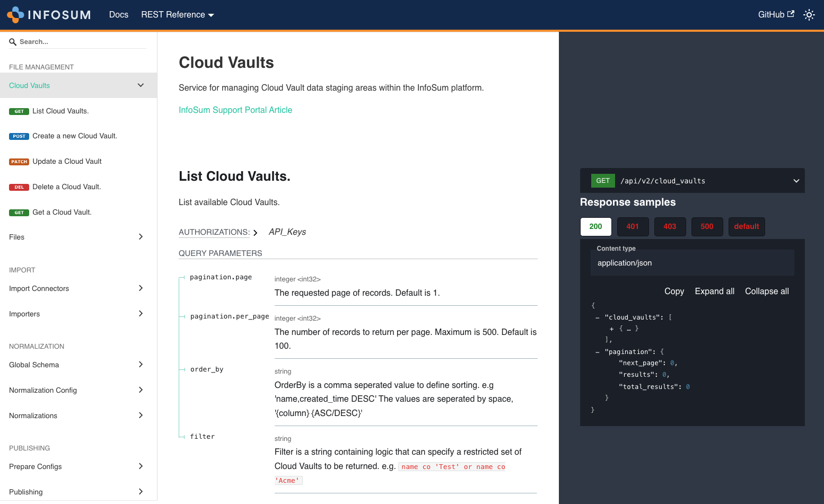
Task: Toggle the light/dark theme sun icon
Action: point(809,15)
